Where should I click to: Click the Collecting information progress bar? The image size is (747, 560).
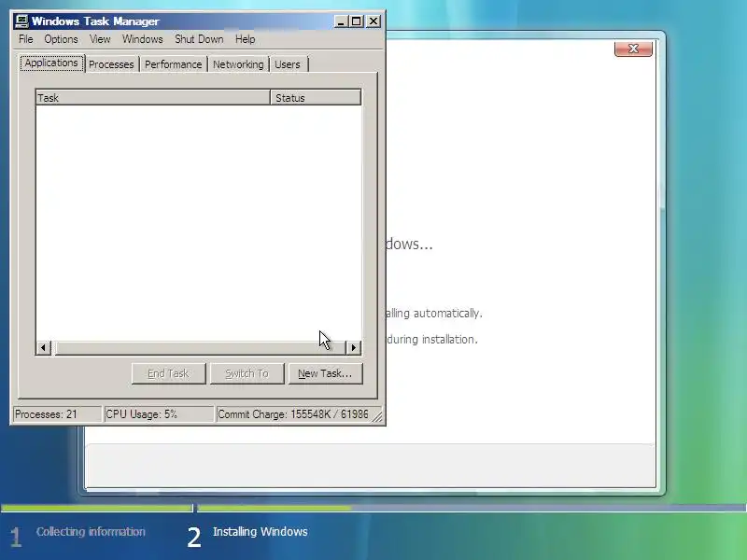(x=97, y=508)
